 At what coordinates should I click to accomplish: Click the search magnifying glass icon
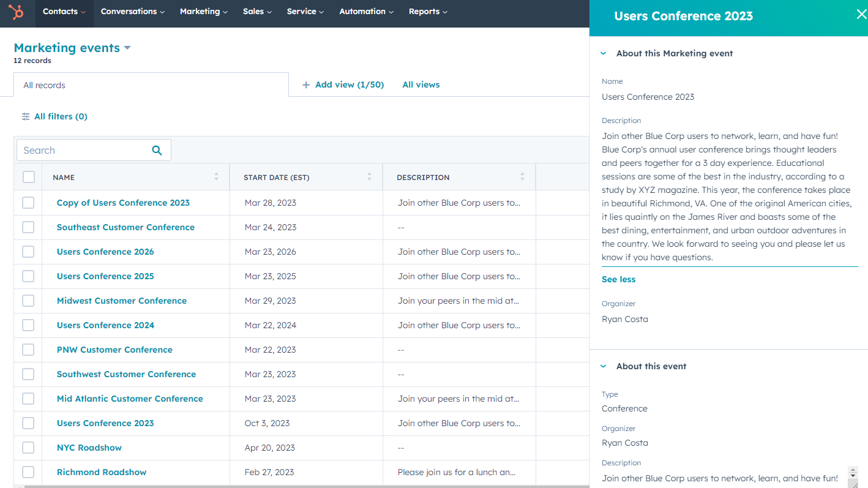coord(157,149)
